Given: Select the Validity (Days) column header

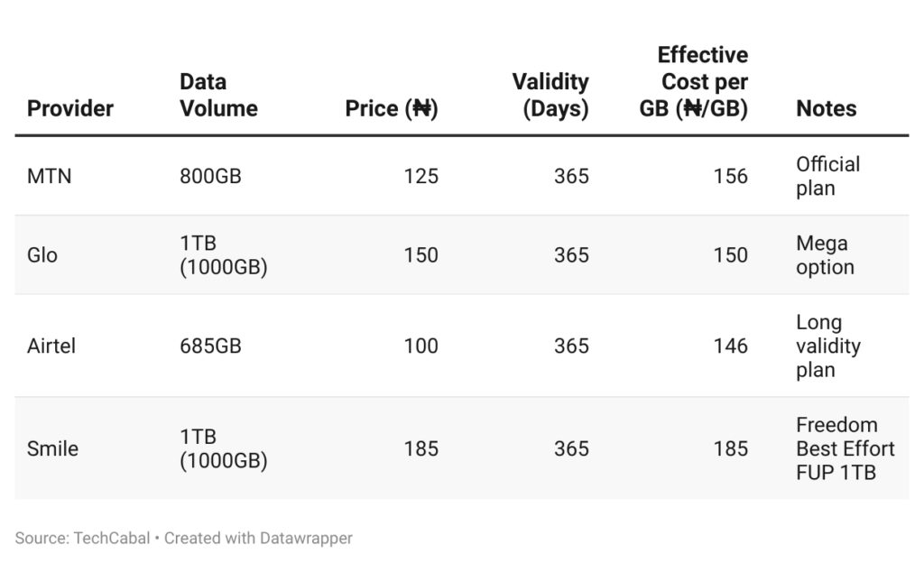Looking at the screenshot, I should pyautogui.click(x=550, y=95).
